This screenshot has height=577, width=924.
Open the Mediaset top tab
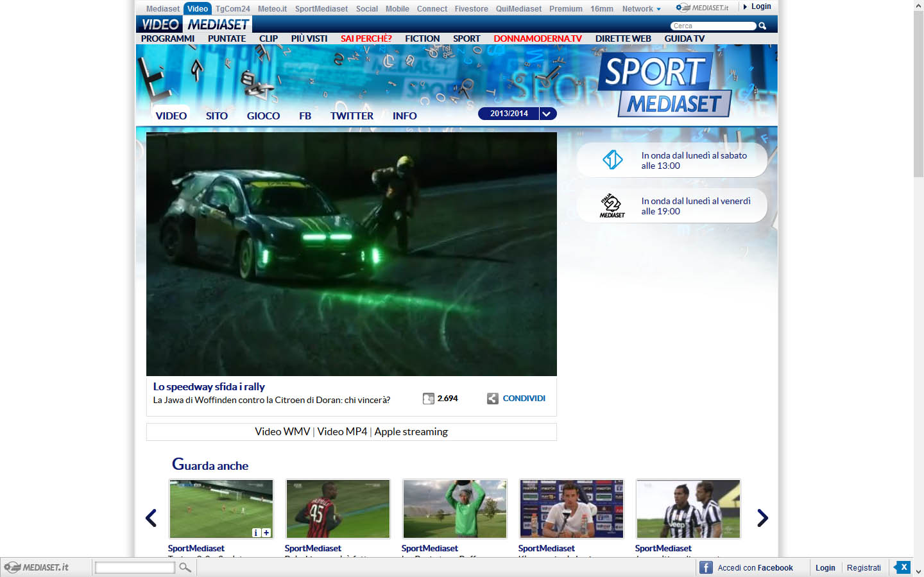point(163,9)
